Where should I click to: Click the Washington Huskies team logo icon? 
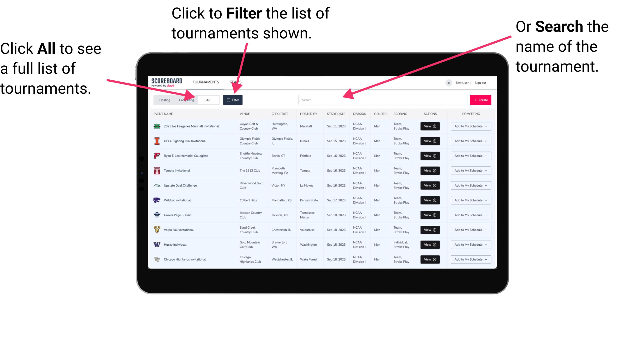tap(156, 245)
